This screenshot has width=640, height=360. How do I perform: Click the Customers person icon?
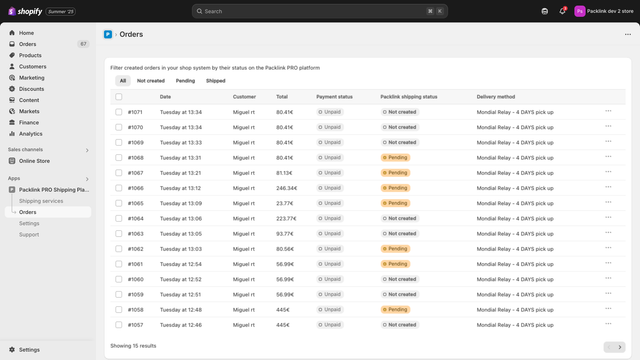point(12,67)
